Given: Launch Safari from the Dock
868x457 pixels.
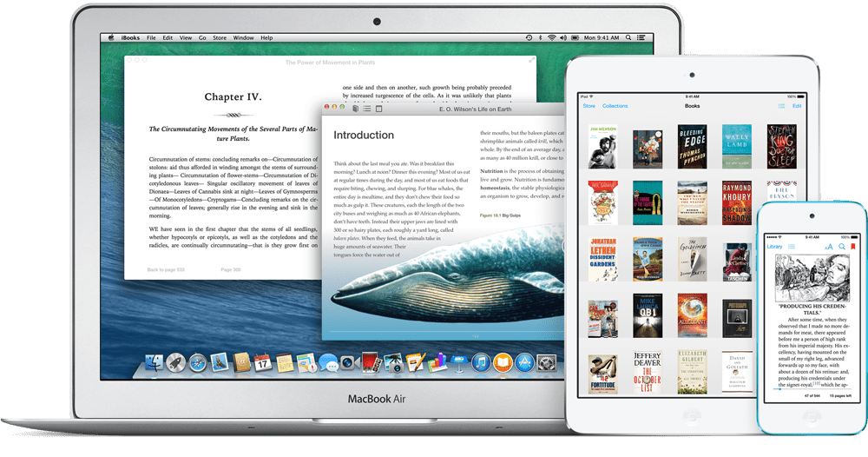Looking at the screenshot, I should (x=199, y=362).
